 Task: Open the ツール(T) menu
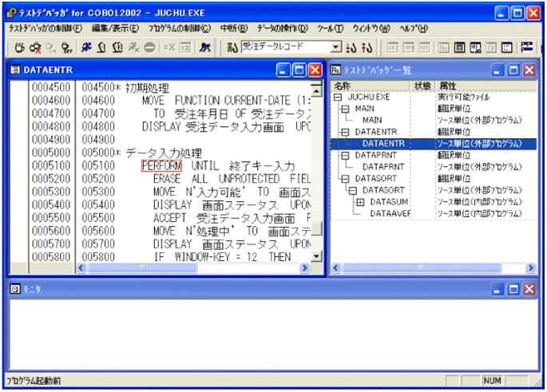(330, 28)
